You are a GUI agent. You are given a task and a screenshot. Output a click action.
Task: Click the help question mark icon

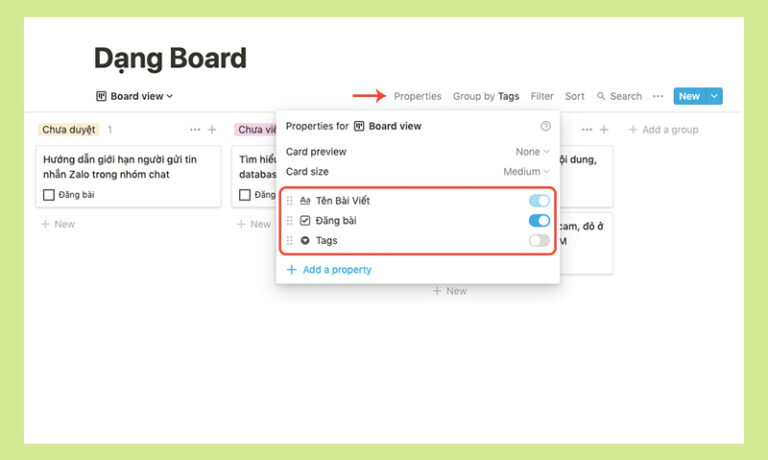pos(545,126)
